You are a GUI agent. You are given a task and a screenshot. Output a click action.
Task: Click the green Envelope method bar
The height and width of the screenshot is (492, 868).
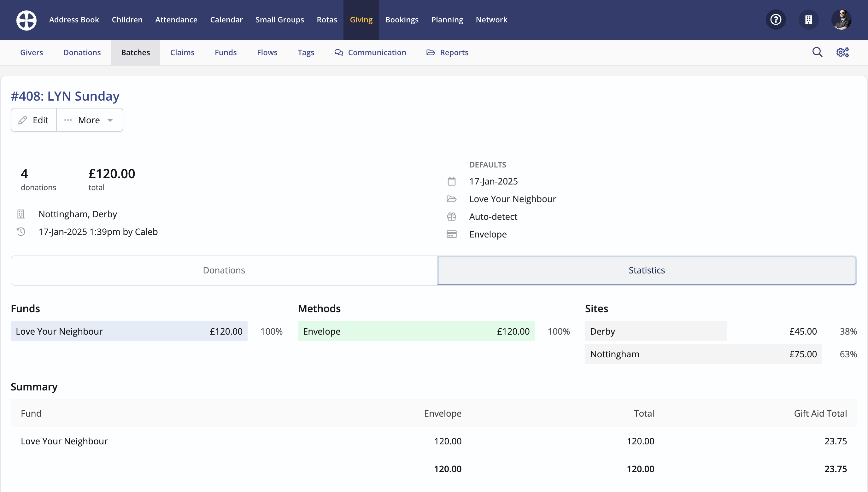point(416,331)
